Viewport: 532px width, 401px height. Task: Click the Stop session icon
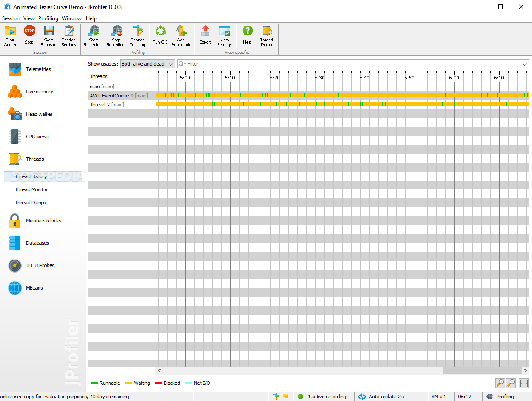point(29,35)
